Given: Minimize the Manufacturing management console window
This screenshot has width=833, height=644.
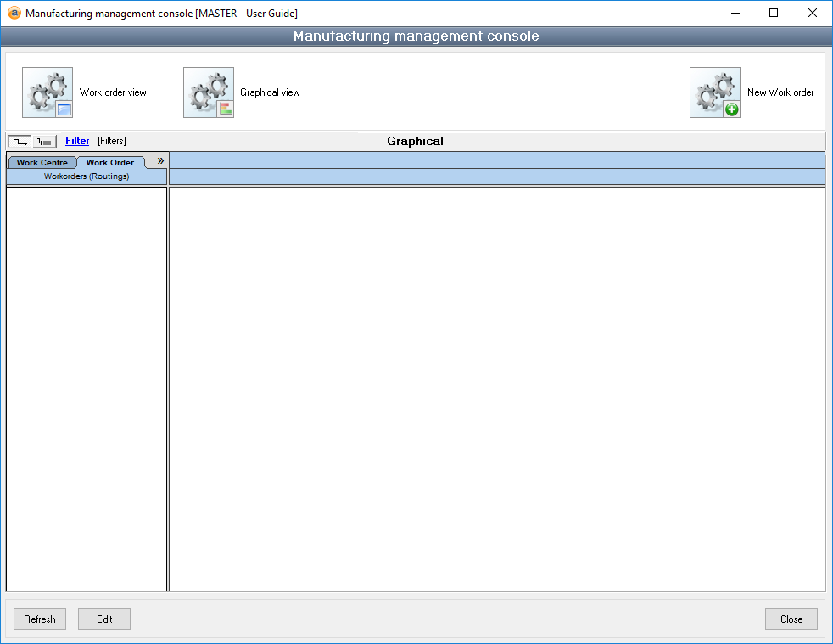Looking at the screenshot, I should coord(735,13).
